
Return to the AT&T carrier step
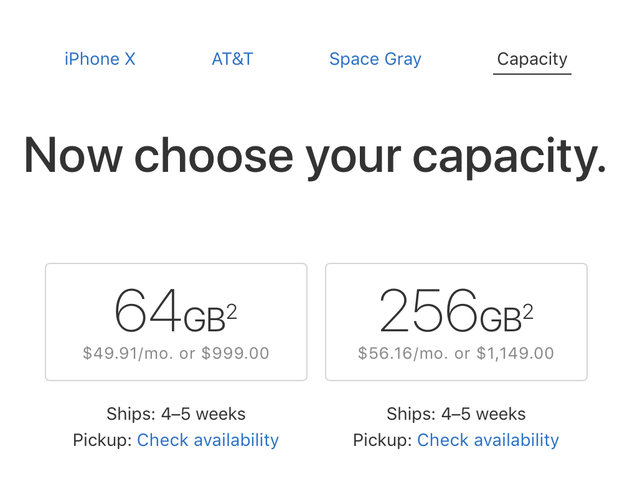coord(232,59)
